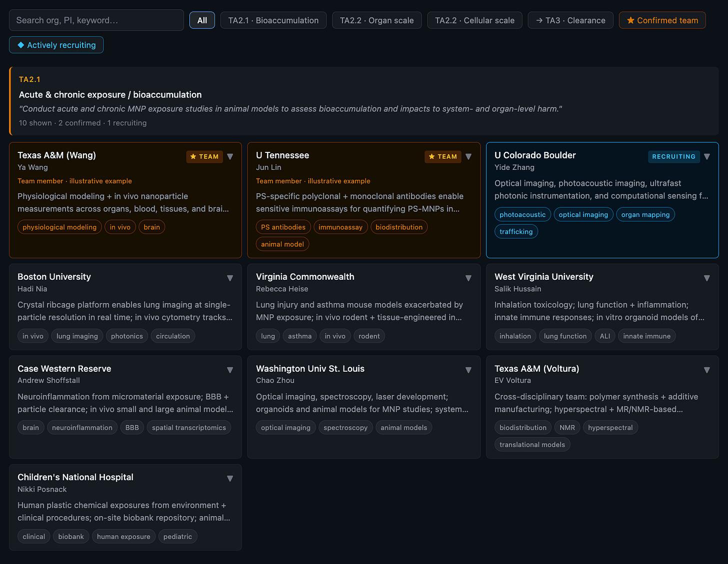Click the organ mapping tag
728x564 pixels.
645,215
